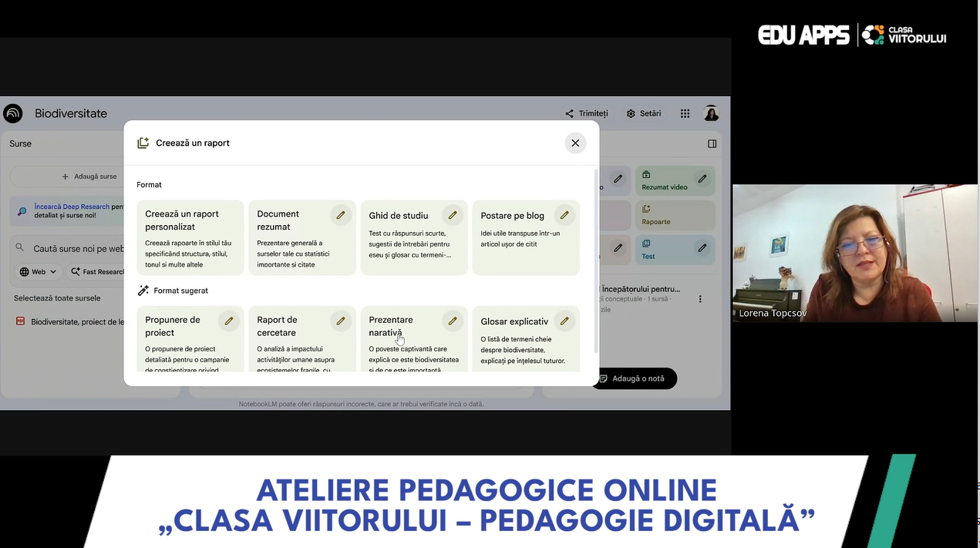Select the Raport de cercetare suggested format

302,340
